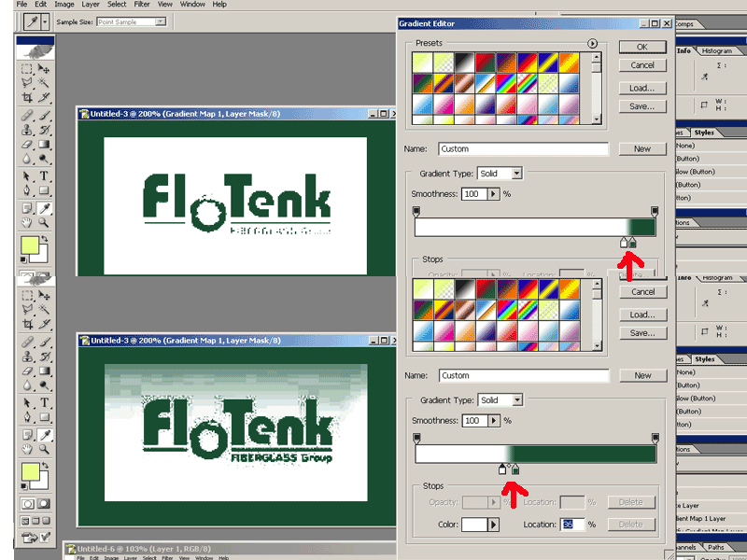Select white color stop in lower Gradient Editor
The height and width of the screenshot is (560, 747).
click(x=502, y=469)
